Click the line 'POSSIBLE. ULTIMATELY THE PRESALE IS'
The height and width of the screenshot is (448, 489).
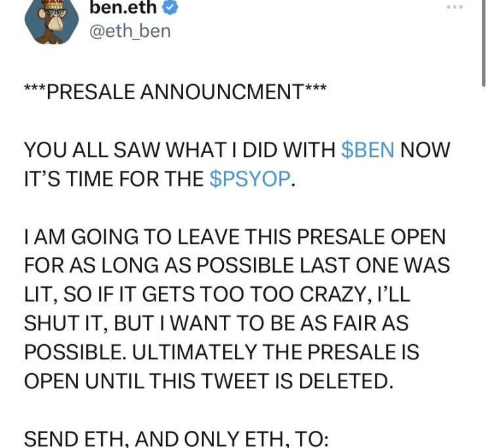click(x=221, y=352)
